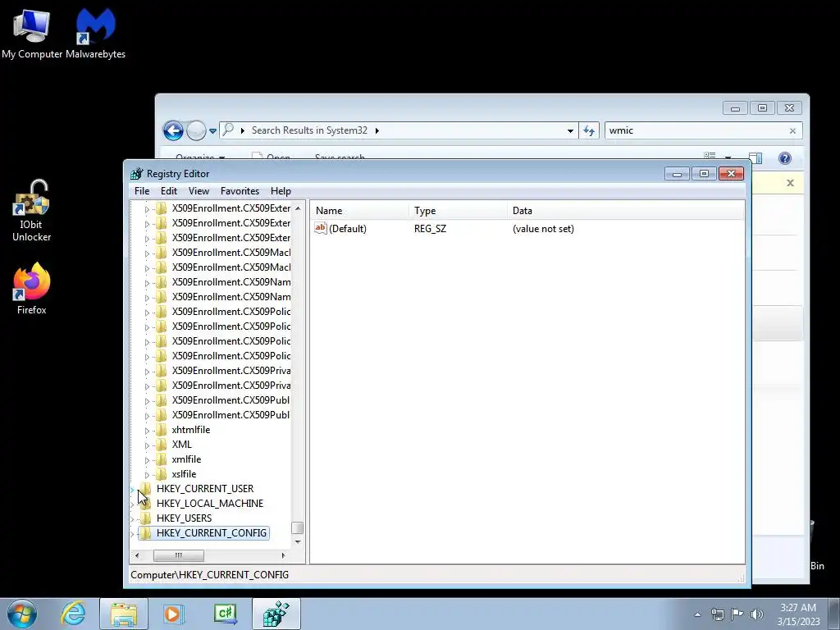Viewport: 840px width, 630px height.
Task: Open the Favorites menu in Registry Editor
Action: [240, 190]
